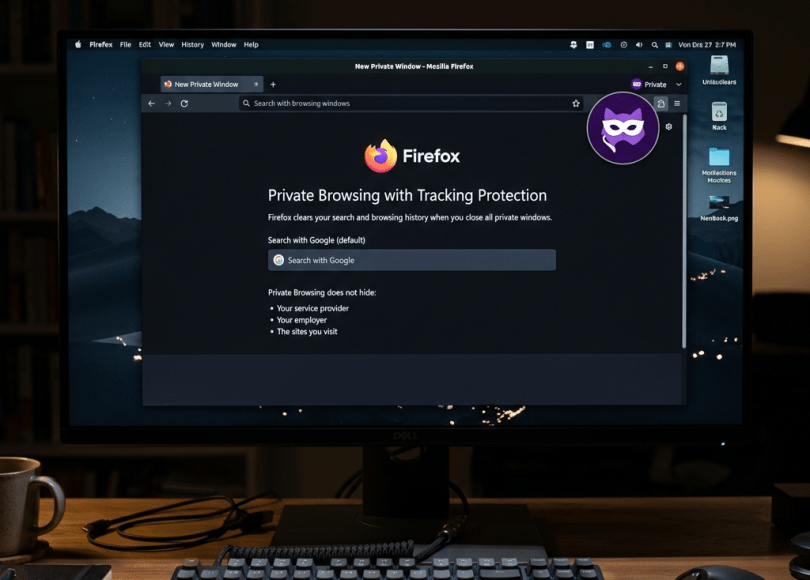Open the View menu
This screenshot has width=810, height=580.
[166, 44]
